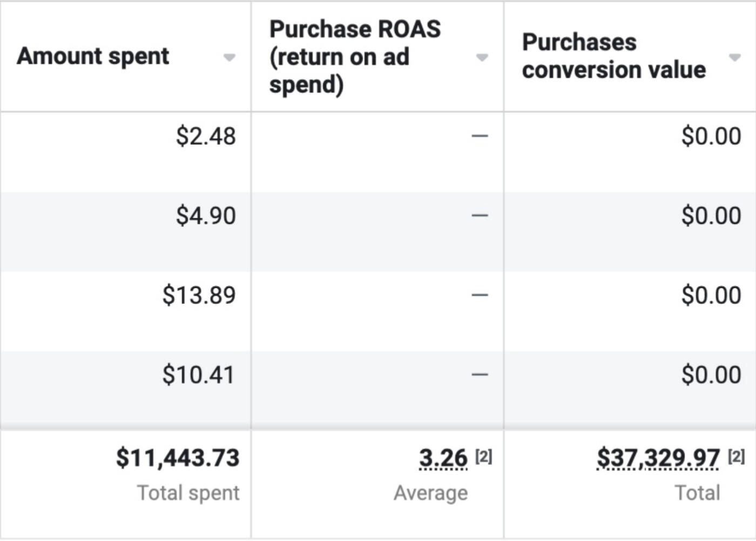Click the Purchase ROAS column header text
756x541 pixels.
click(x=355, y=57)
